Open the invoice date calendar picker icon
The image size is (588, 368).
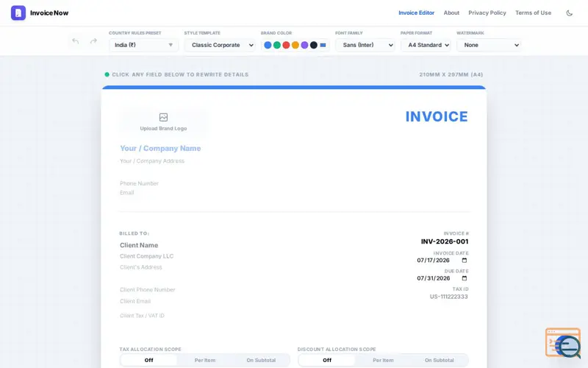pos(465,261)
